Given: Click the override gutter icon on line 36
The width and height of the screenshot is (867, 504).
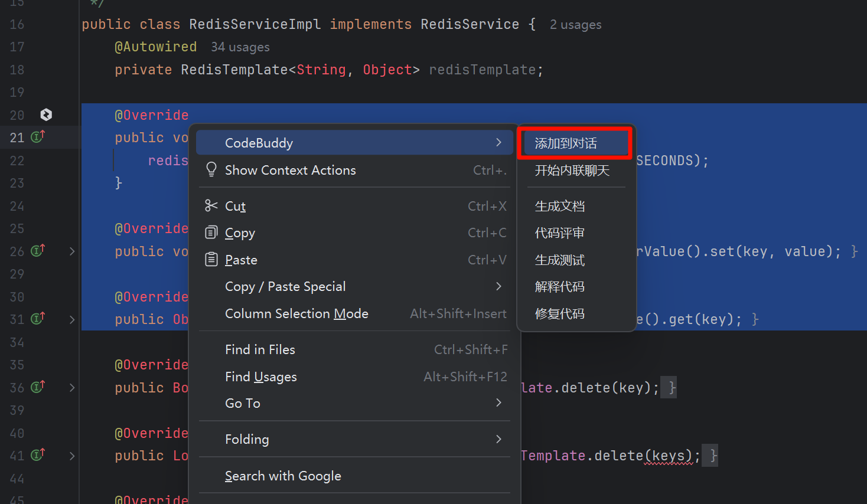Looking at the screenshot, I should (x=38, y=387).
